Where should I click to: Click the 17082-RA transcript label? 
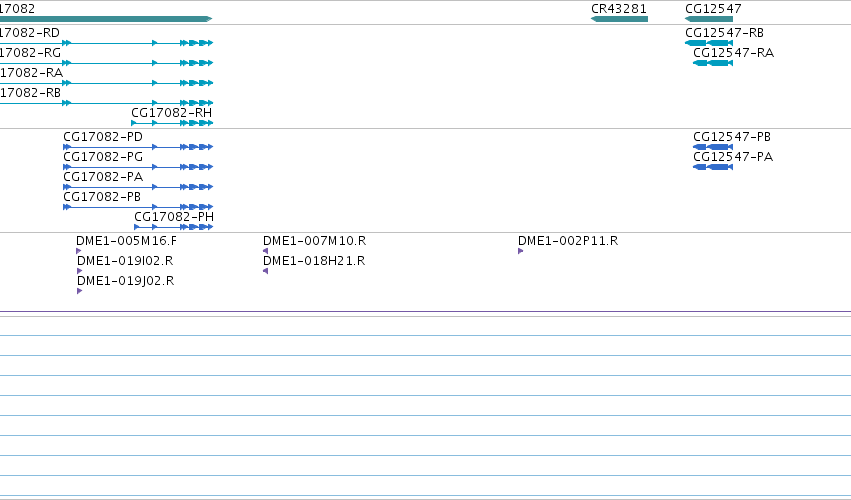(31, 73)
